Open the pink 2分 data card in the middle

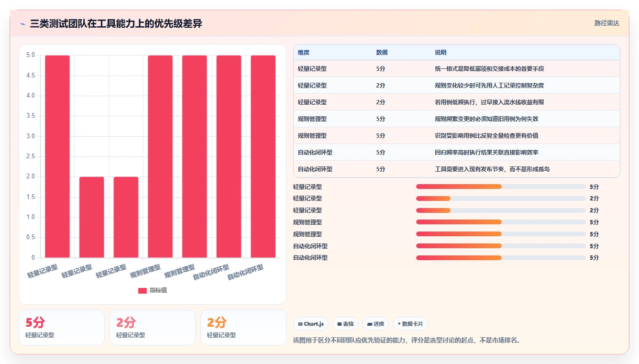[153, 327]
